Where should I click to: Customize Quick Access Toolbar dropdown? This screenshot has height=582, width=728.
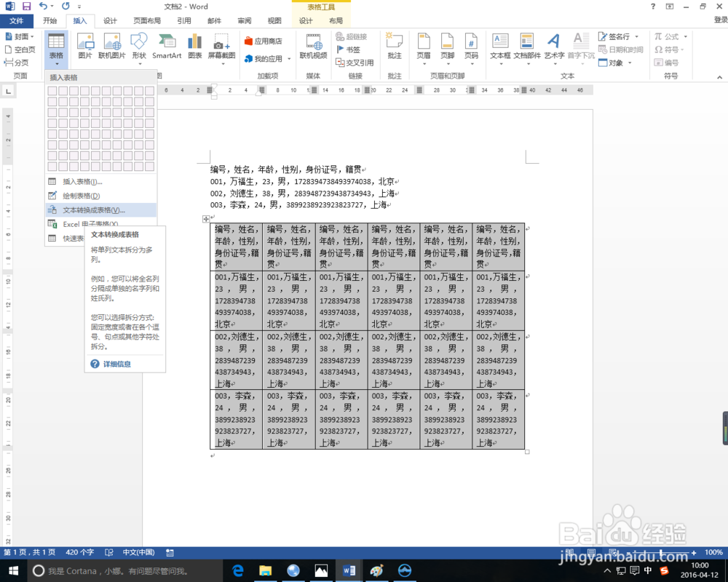pos(79,7)
